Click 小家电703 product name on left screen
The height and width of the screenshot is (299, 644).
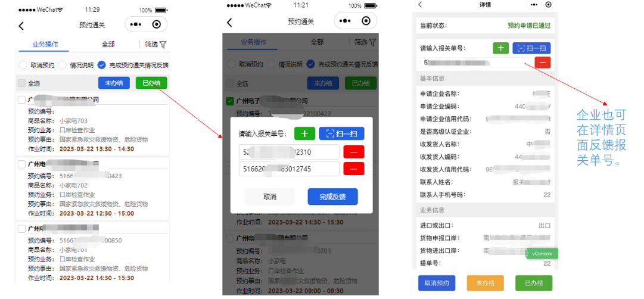(x=73, y=121)
